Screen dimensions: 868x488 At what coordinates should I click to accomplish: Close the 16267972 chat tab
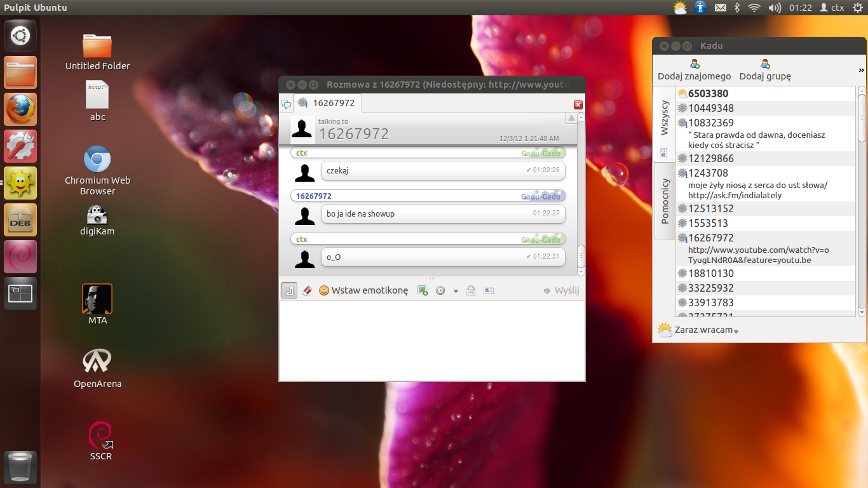(578, 105)
